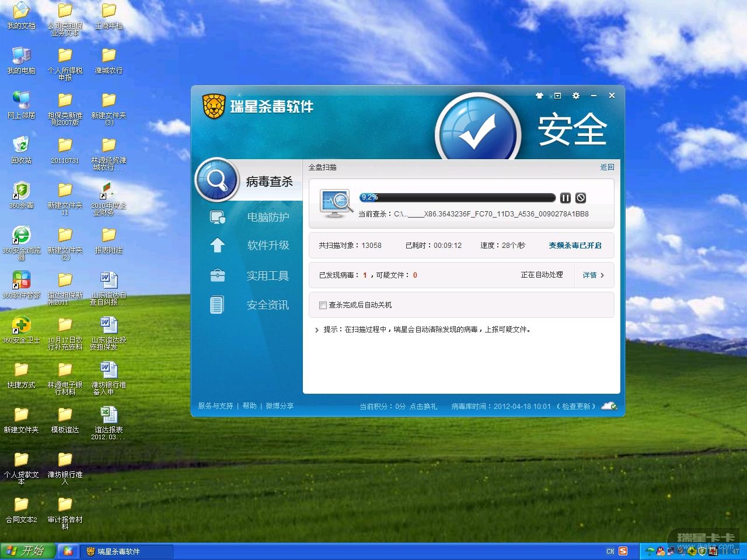Click the cloud security status icon

pos(609,406)
